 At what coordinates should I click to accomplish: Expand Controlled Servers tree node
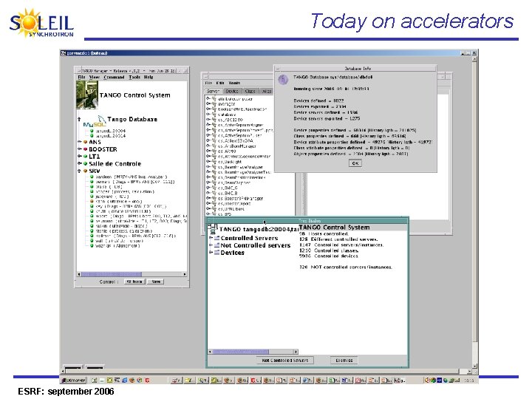tap(211, 238)
